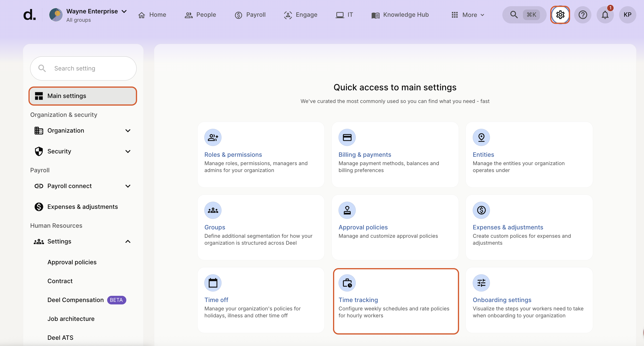Click the Billing & payments card icon
The width and height of the screenshot is (644, 346).
[x=347, y=137]
